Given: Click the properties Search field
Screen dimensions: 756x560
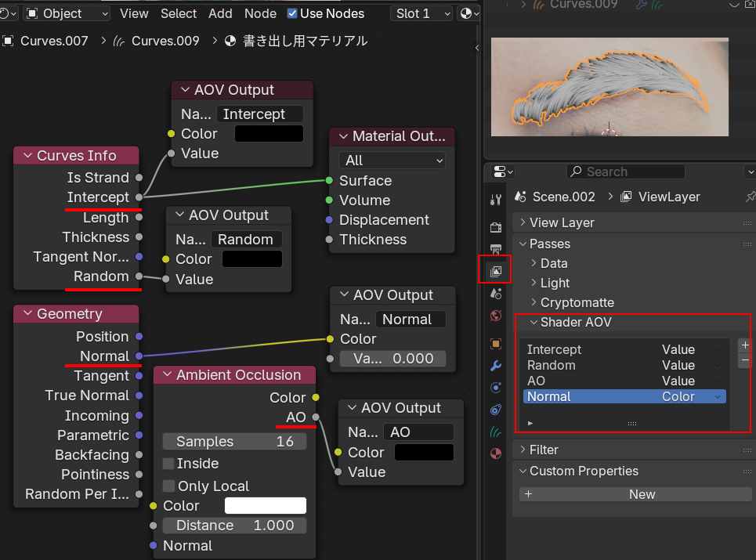Looking at the screenshot, I should (625, 172).
